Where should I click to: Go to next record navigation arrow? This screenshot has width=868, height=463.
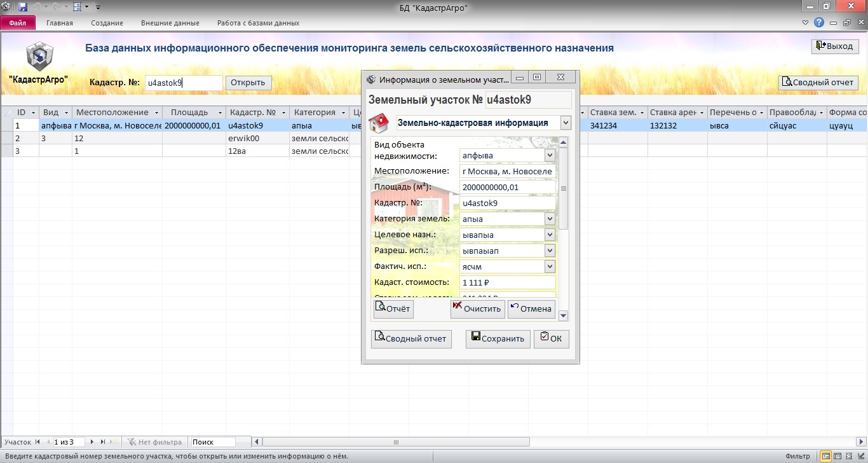[92, 442]
